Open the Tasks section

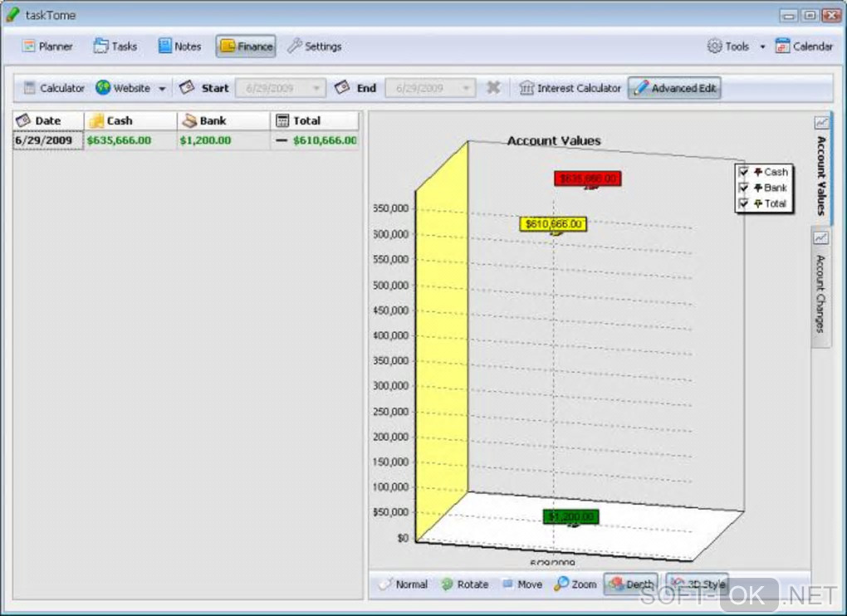tap(115, 46)
